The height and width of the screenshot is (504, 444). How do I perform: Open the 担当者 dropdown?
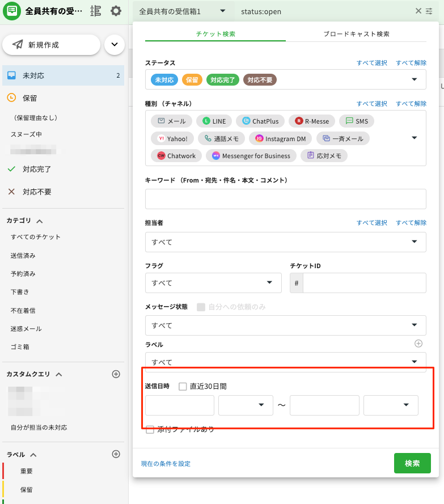click(x=285, y=242)
